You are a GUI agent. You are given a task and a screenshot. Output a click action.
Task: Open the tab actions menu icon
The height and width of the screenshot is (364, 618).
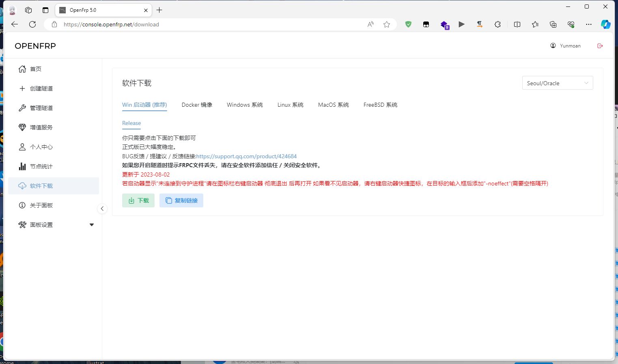45,10
